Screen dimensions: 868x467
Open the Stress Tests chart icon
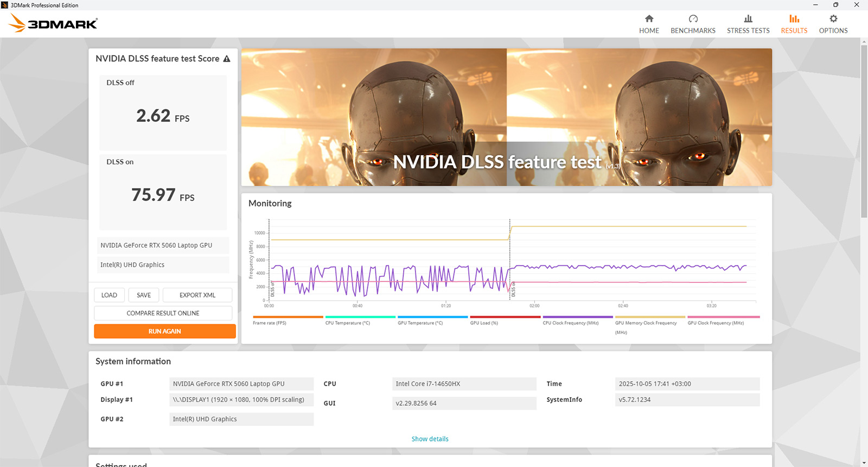(x=748, y=19)
